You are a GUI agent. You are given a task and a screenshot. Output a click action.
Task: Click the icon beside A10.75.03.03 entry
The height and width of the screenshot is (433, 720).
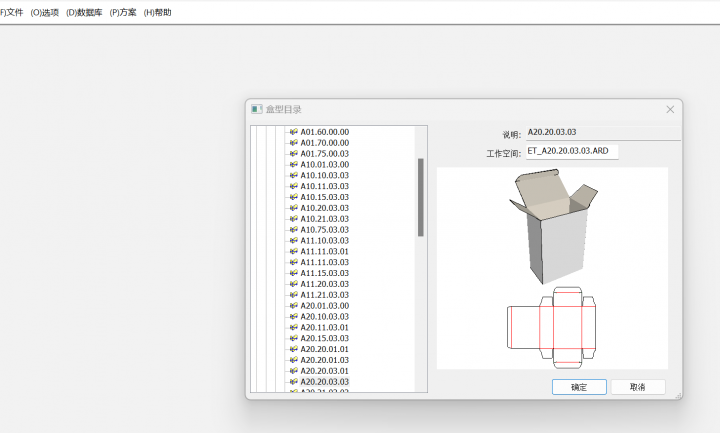[294, 230]
